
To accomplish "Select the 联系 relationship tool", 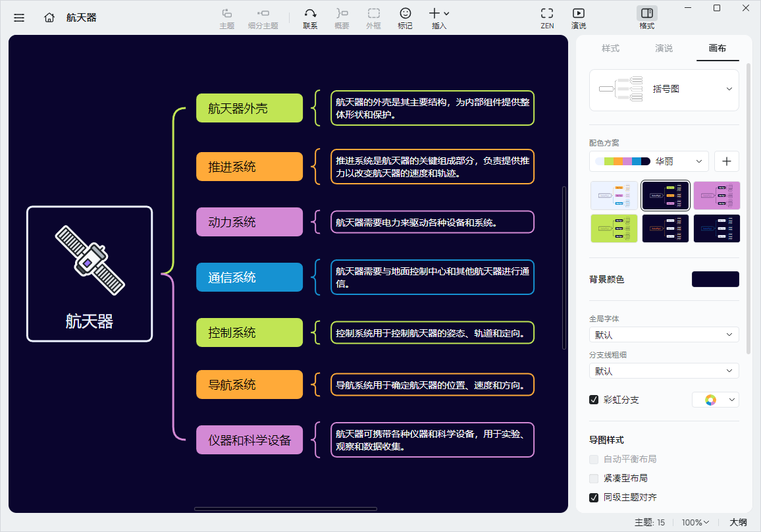I will [310, 18].
